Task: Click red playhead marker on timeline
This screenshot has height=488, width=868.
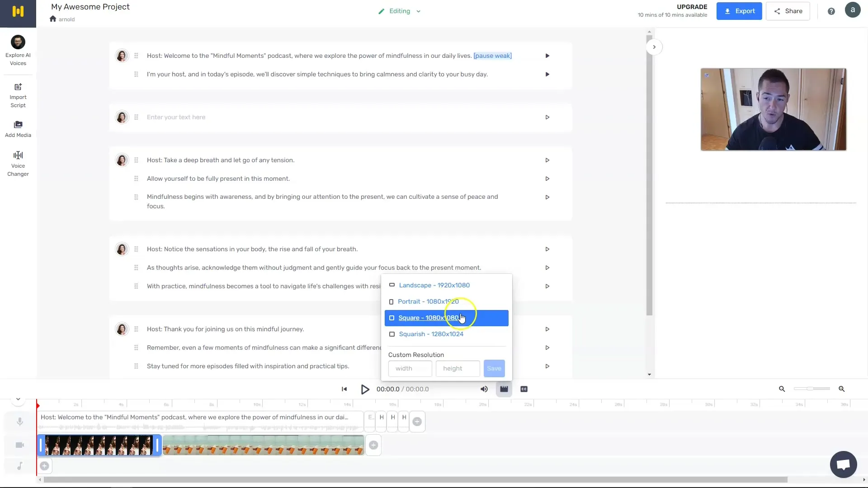Action: 38,405
